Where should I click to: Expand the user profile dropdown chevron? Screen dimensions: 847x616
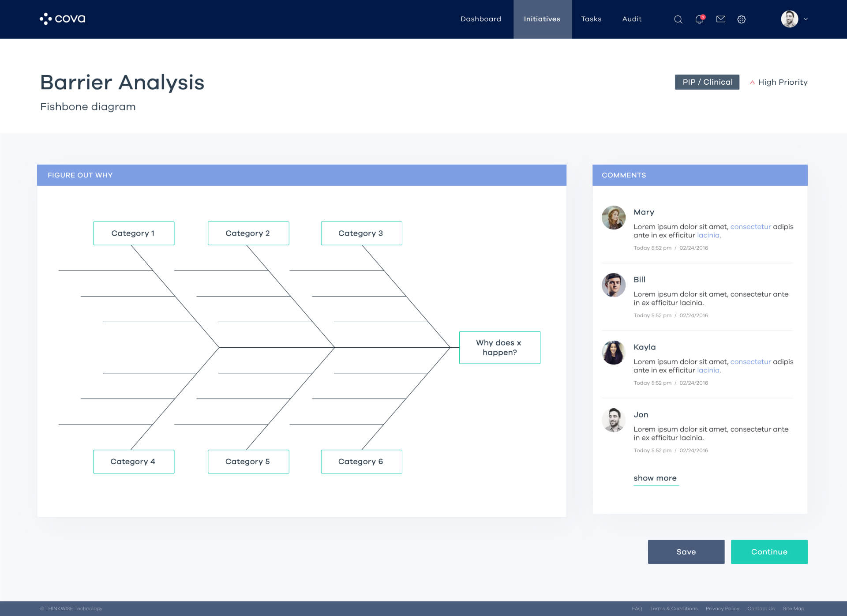tap(806, 19)
